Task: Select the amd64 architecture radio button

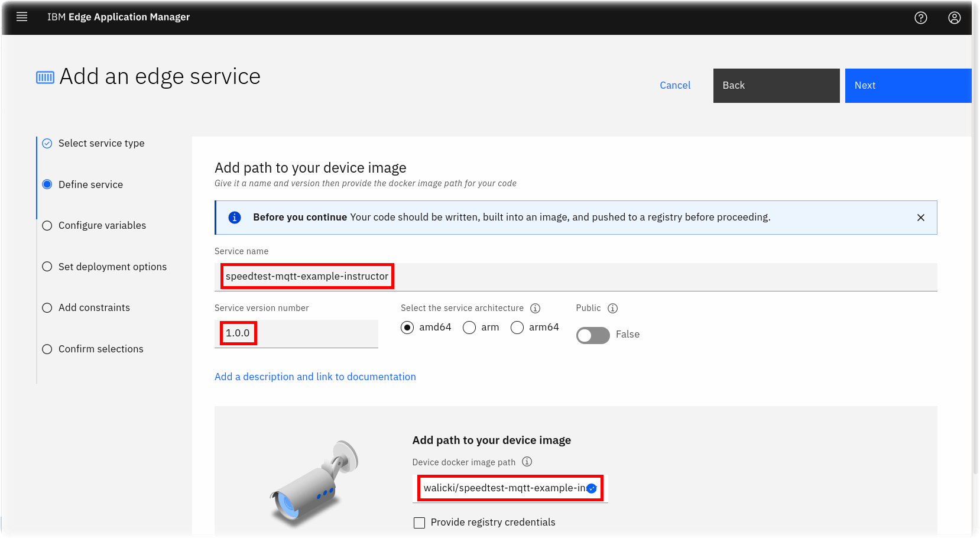Action: click(407, 328)
